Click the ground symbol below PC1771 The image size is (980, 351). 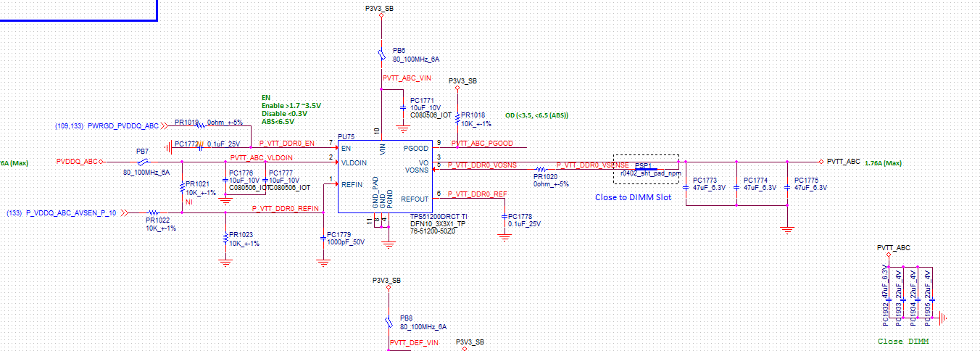(x=404, y=130)
